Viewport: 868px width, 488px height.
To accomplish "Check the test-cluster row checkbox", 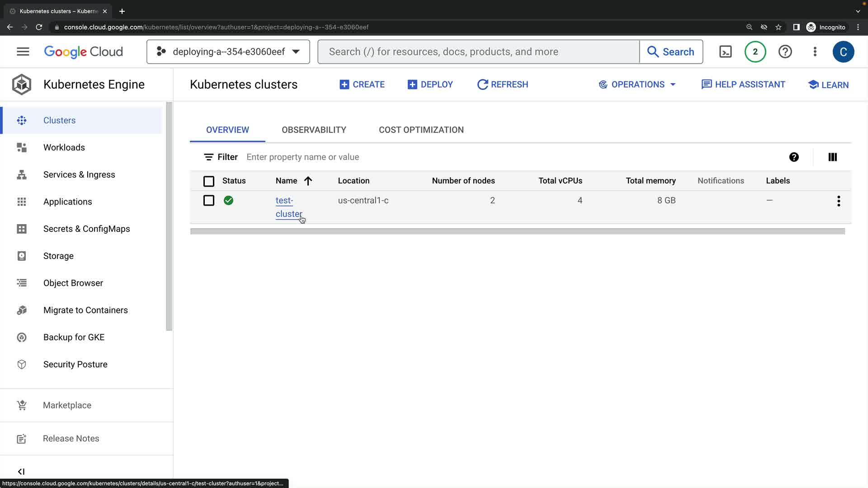I will 208,200.
